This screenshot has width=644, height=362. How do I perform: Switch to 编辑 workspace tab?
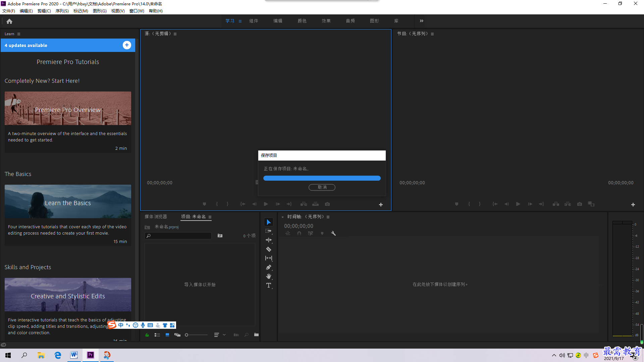click(278, 21)
